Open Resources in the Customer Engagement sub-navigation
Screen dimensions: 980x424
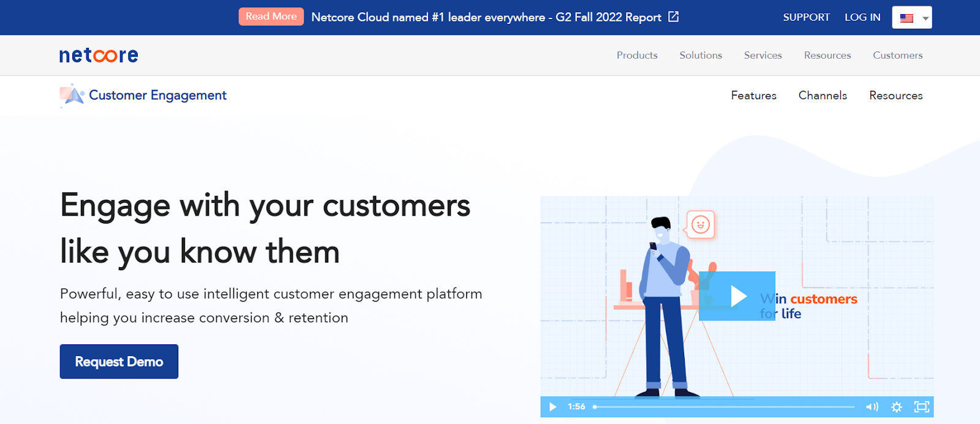coord(895,96)
